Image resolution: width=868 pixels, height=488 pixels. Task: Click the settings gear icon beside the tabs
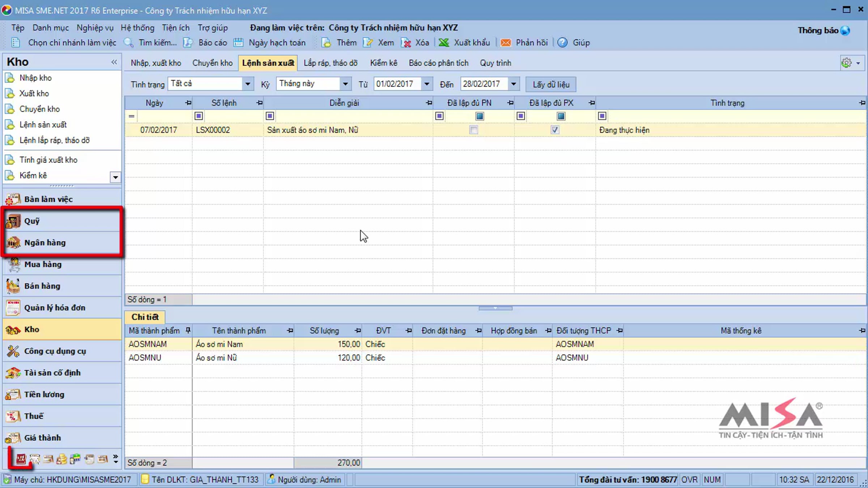click(846, 63)
